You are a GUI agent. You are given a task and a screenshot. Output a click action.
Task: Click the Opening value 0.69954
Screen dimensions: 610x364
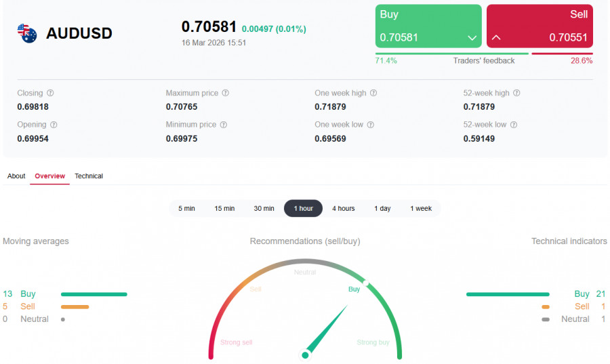coord(33,139)
